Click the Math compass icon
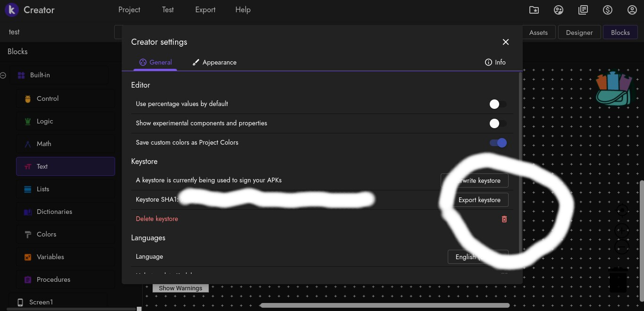The width and height of the screenshot is (644, 311). coord(27,144)
